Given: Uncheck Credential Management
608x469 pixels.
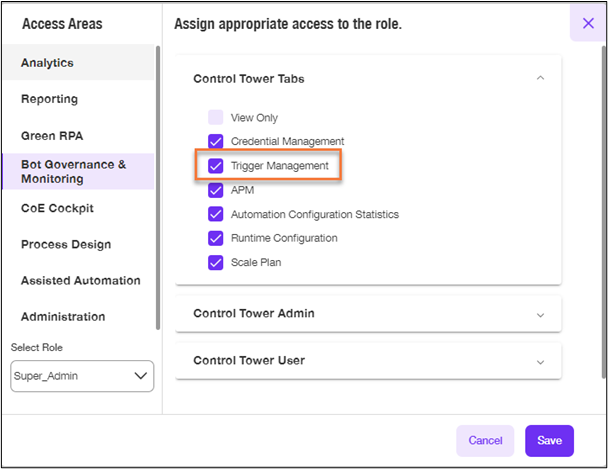Looking at the screenshot, I should pos(216,141).
